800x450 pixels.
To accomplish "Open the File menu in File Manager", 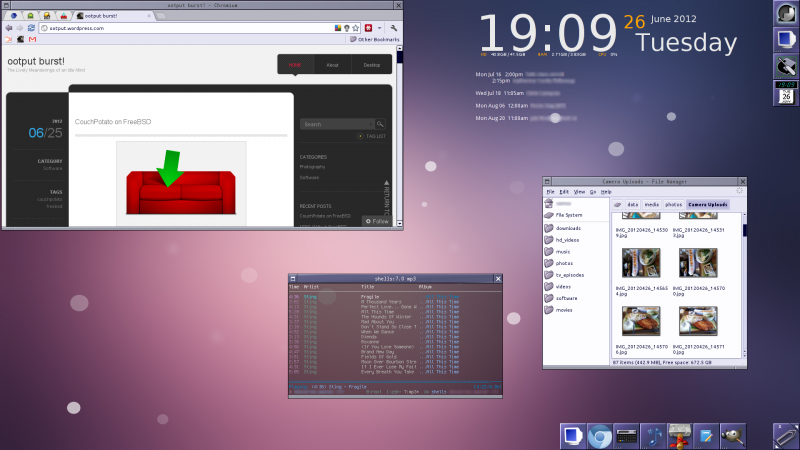I will pyautogui.click(x=550, y=192).
